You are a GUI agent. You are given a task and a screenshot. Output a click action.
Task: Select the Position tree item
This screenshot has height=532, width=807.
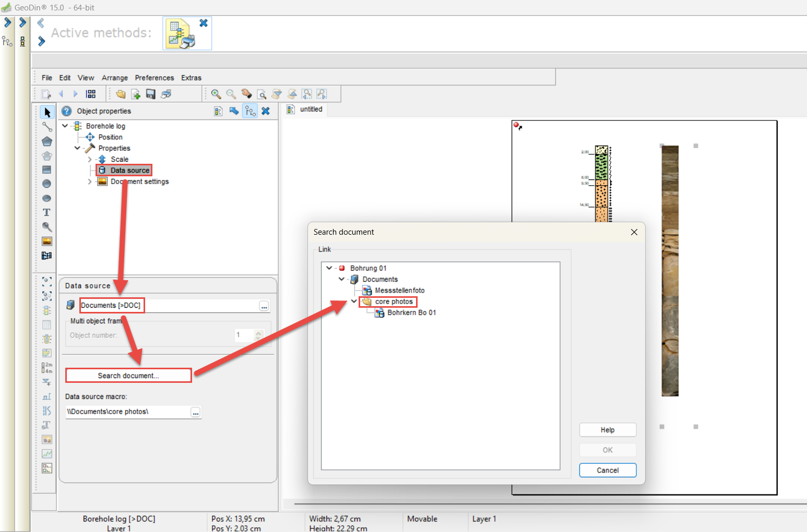tap(110, 137)
